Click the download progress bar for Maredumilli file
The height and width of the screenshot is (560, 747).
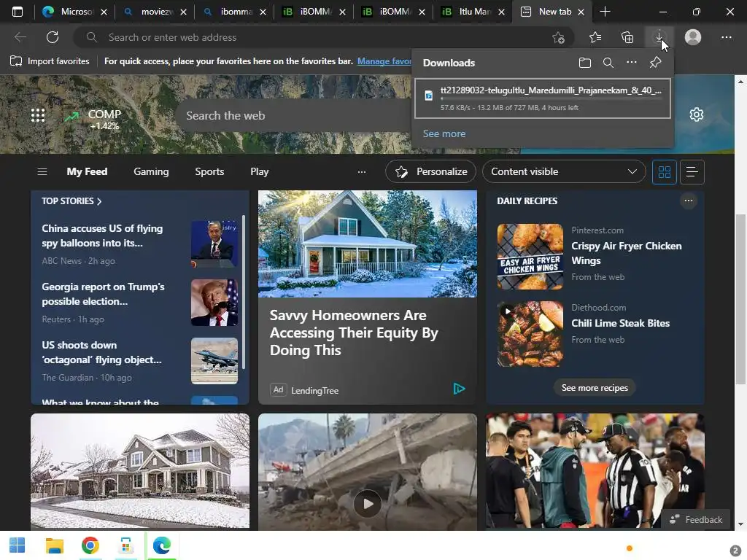click(551, 98)
